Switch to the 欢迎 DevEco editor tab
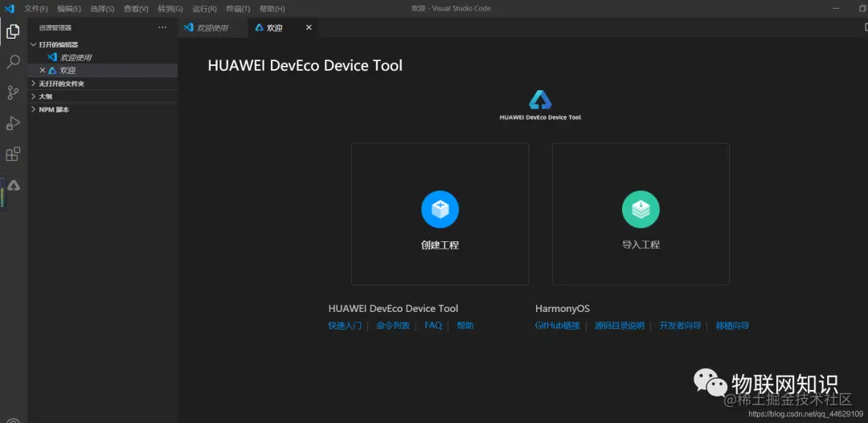The width and height of the screenshot is (868, 423). tap(283, 27)
